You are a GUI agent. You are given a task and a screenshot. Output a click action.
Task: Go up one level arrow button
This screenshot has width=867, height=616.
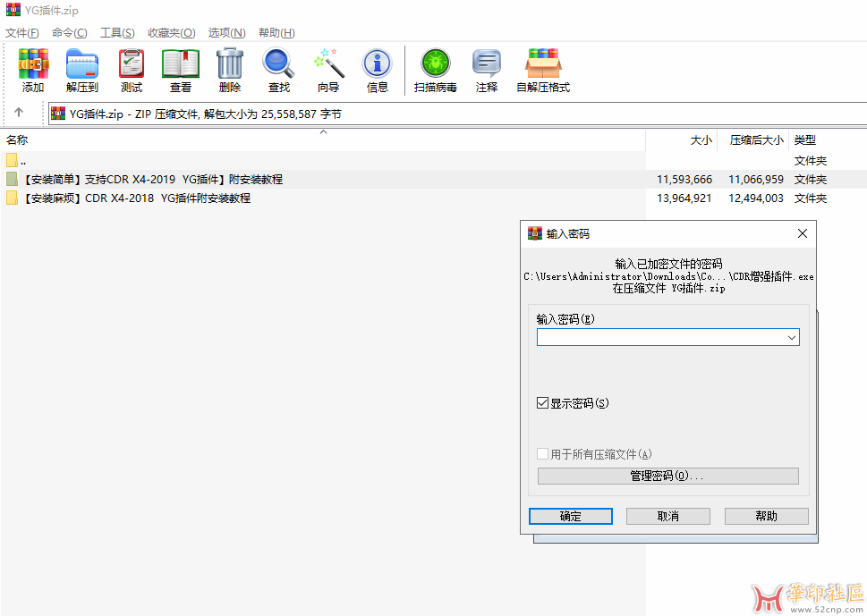pos(19,113)
